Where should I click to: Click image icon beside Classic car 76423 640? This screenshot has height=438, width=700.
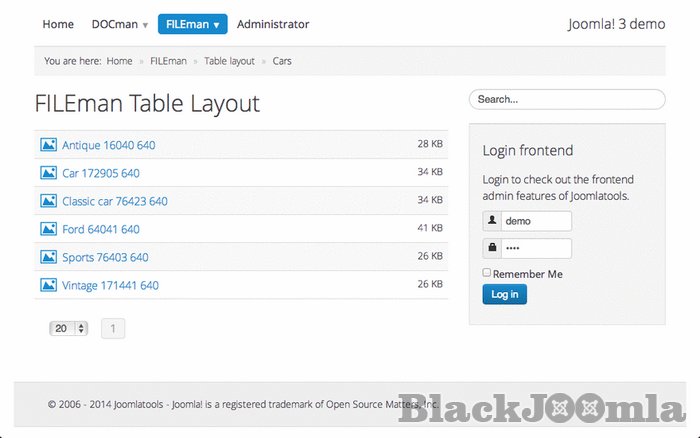tap(48, 201)
